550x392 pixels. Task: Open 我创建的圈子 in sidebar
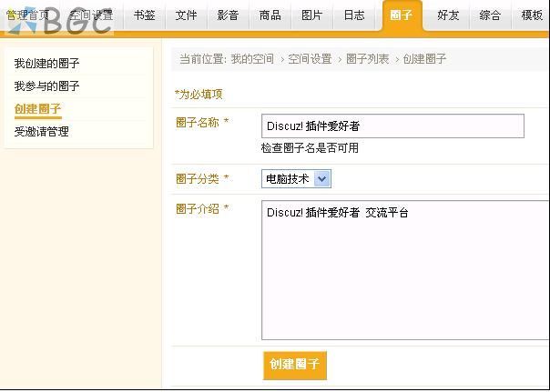tap(46, 64)
